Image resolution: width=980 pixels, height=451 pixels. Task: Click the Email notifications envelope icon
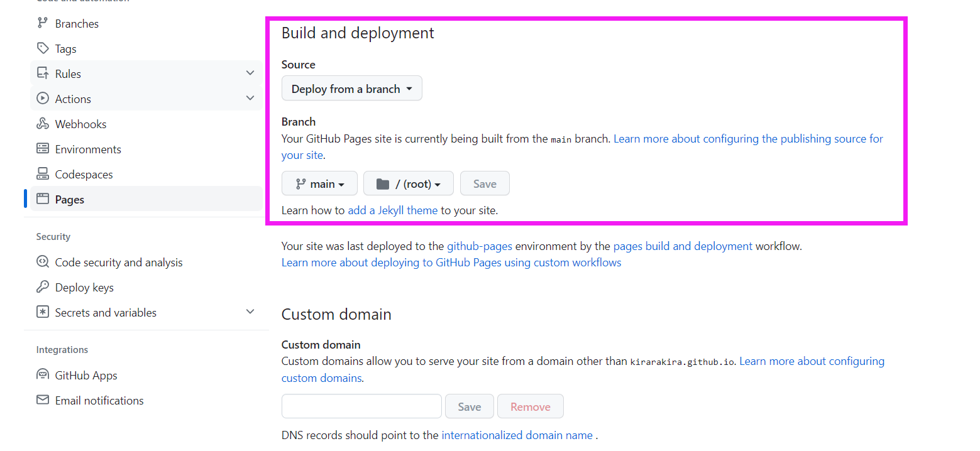[43, 400]
